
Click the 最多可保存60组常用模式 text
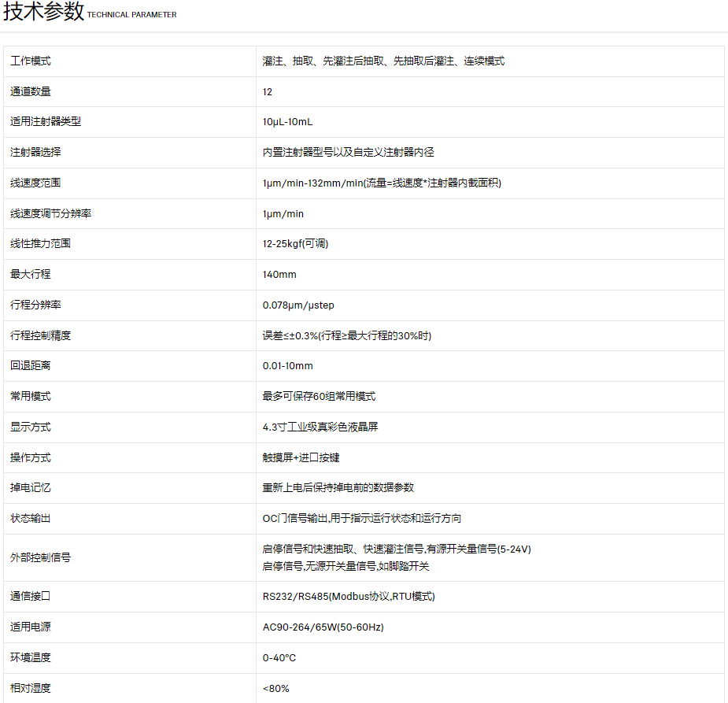pos(319,397)
